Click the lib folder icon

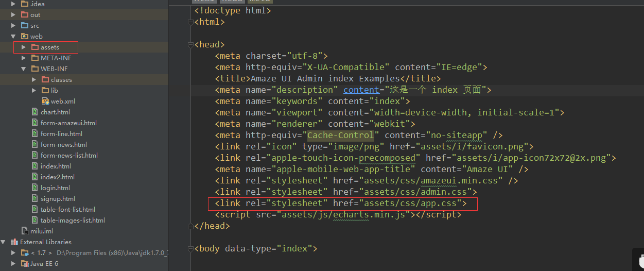(45, 90)
